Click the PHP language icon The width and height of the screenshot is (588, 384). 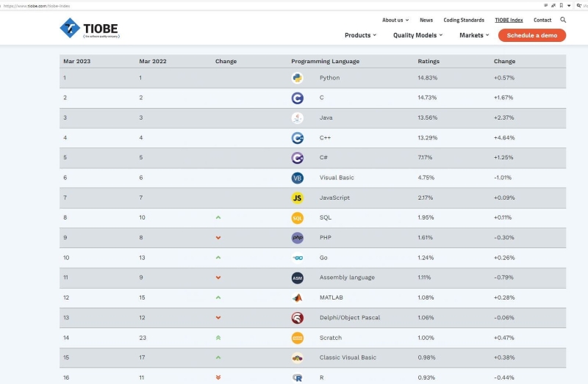tap(297, 238)
